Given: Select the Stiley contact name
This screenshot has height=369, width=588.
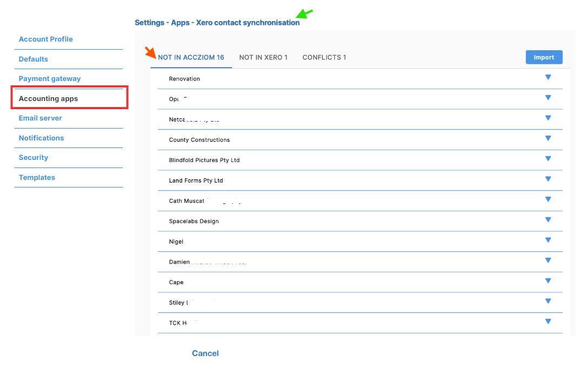Looking at the screenshot, I should 179,303.
